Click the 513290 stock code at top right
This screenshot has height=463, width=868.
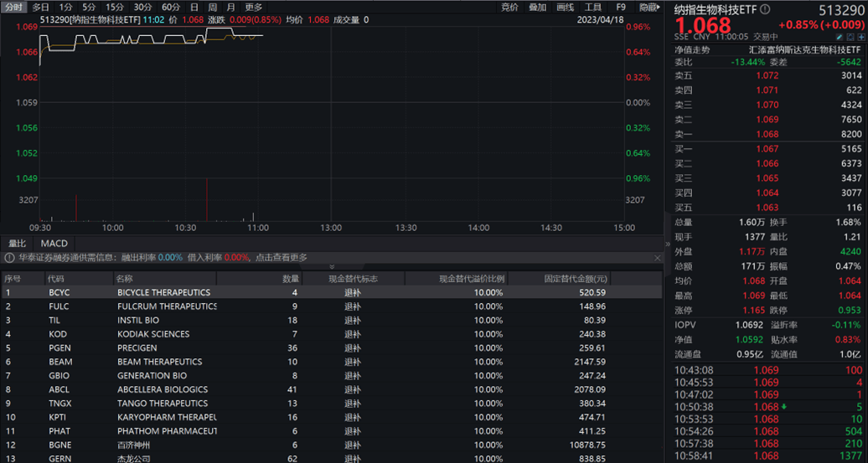[x=842, y=9]
